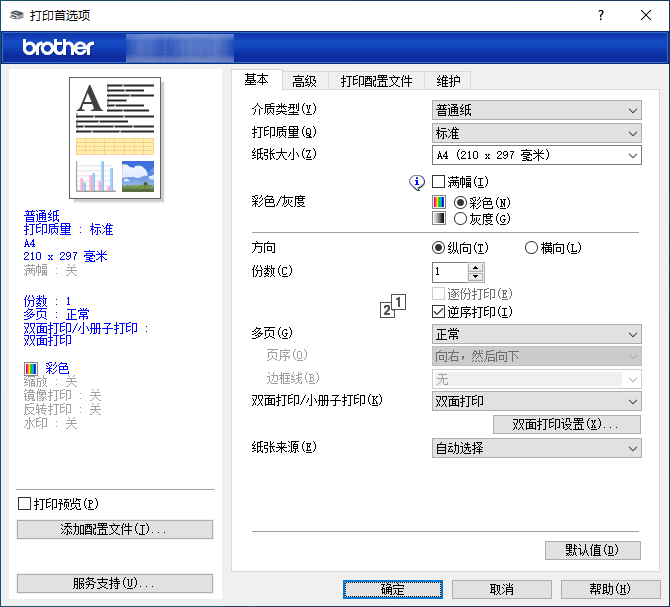670x607 pixels.
Task: Click '水印 : 关' summary text
Action: [x=50, y=424]
